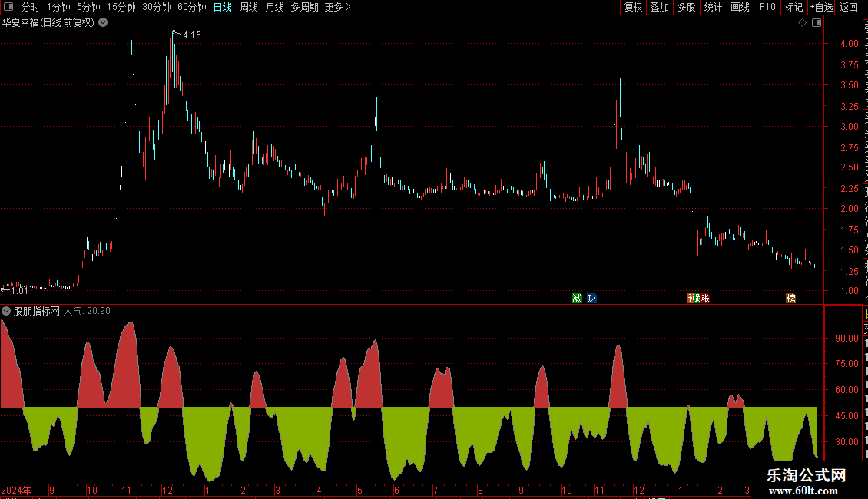
Task: Click the green 减 event marker
Action: [577, 298]
